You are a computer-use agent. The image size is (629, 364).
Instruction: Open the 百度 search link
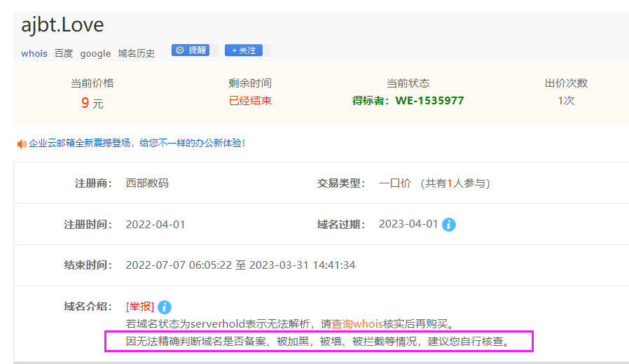(x=64, y=53)
